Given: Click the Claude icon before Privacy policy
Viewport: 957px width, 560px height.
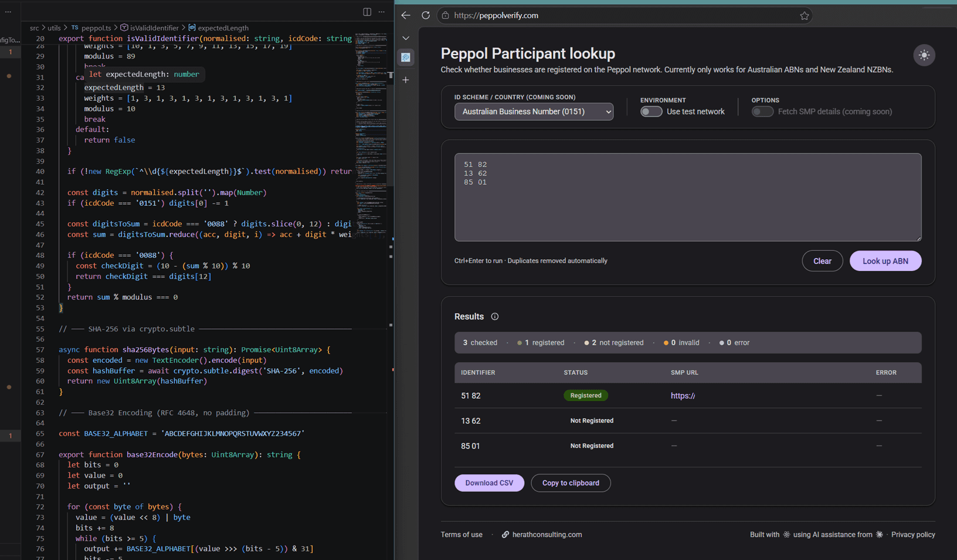Looking at the screenshot, I should (879, 534).
